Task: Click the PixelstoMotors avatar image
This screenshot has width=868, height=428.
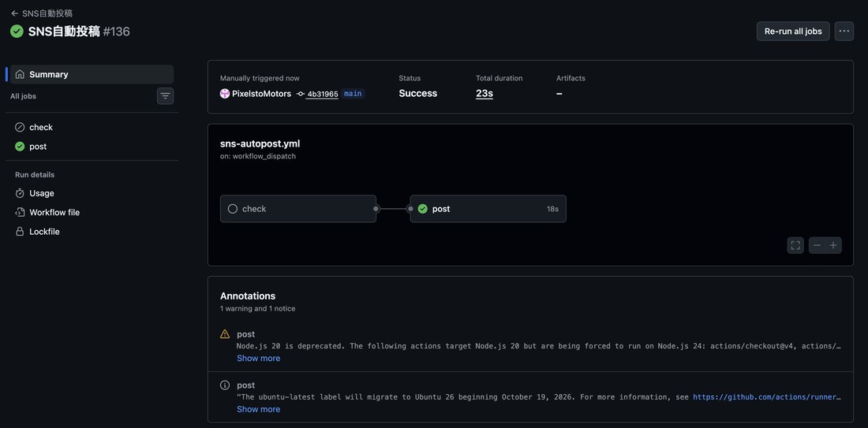Action: point(225,94)
